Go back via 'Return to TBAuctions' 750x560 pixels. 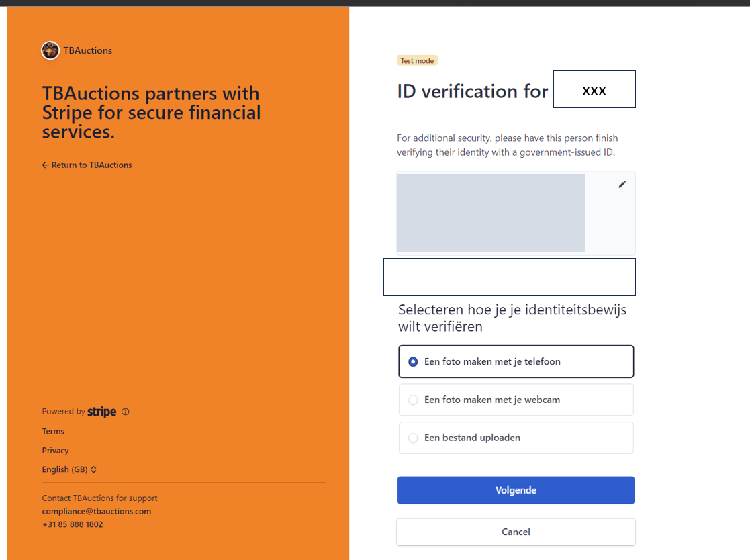(x=87, y=165)
